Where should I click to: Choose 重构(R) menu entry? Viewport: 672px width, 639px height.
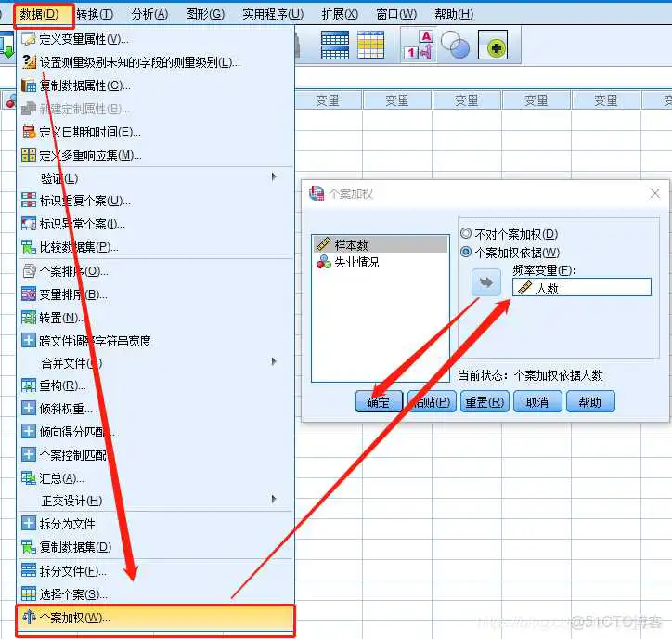[x=156, y=386]
